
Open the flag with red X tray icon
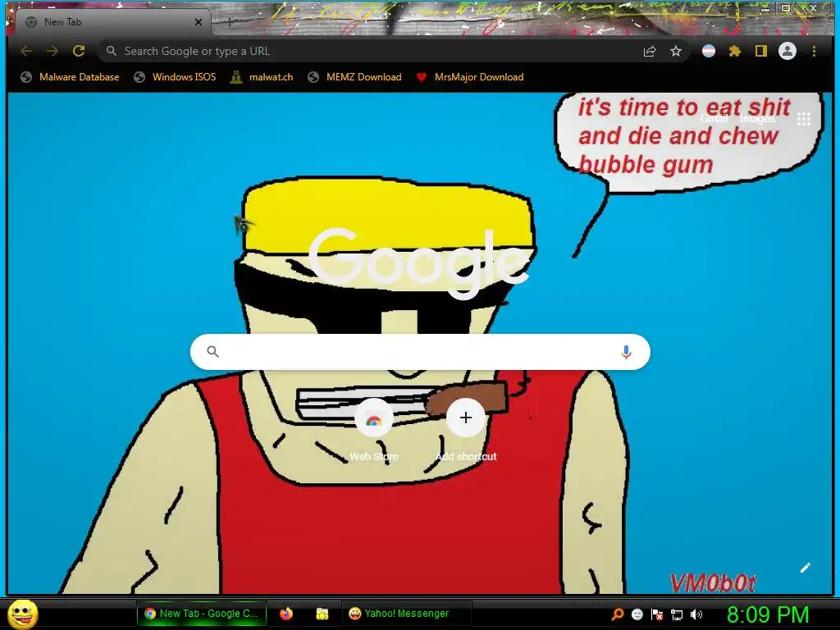pos(657,614)
